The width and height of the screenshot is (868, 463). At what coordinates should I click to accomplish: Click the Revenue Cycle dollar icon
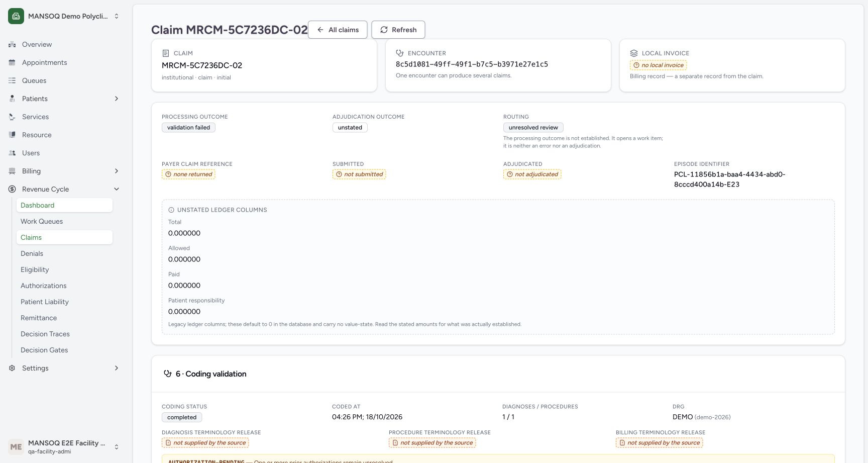(12, 189)
